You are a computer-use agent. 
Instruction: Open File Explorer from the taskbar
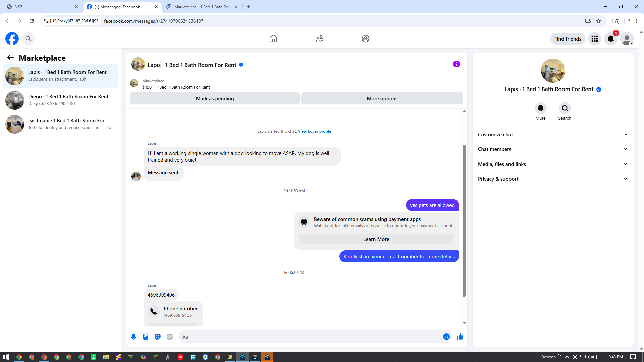[106, 357]
